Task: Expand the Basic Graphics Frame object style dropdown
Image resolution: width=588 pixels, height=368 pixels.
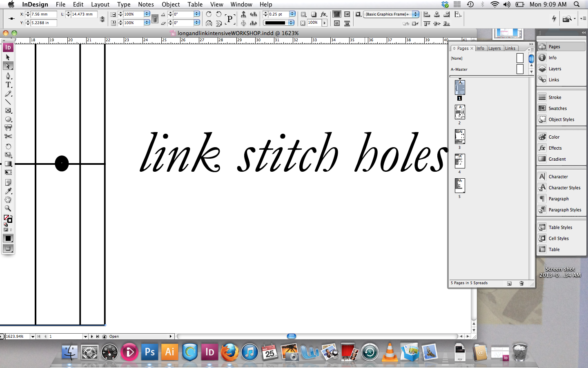Action: [415, 14]
